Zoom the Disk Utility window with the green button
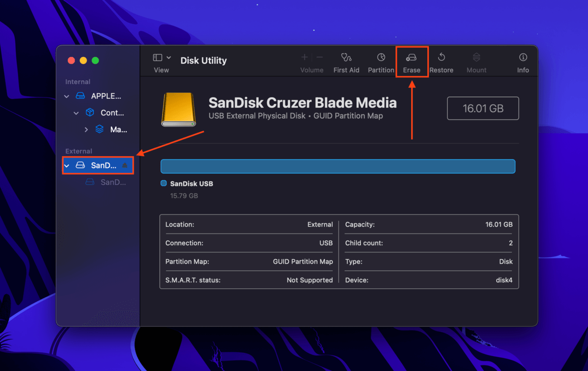This screenshot has height=371, width=588. click(96, 60)
